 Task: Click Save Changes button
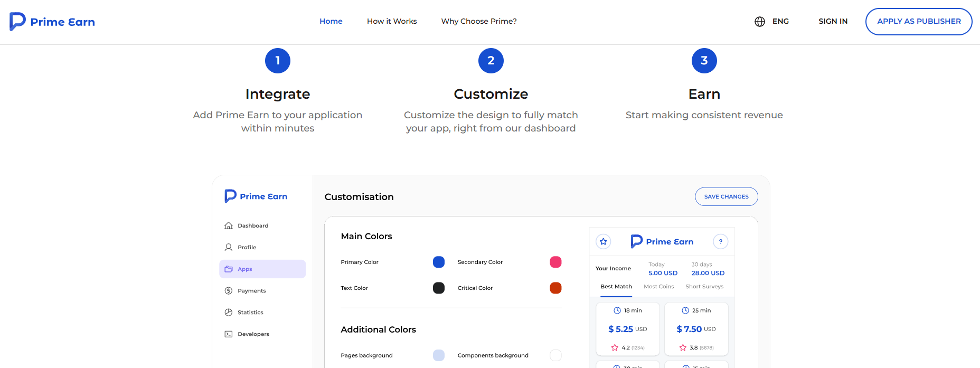[x=727, y=196]
